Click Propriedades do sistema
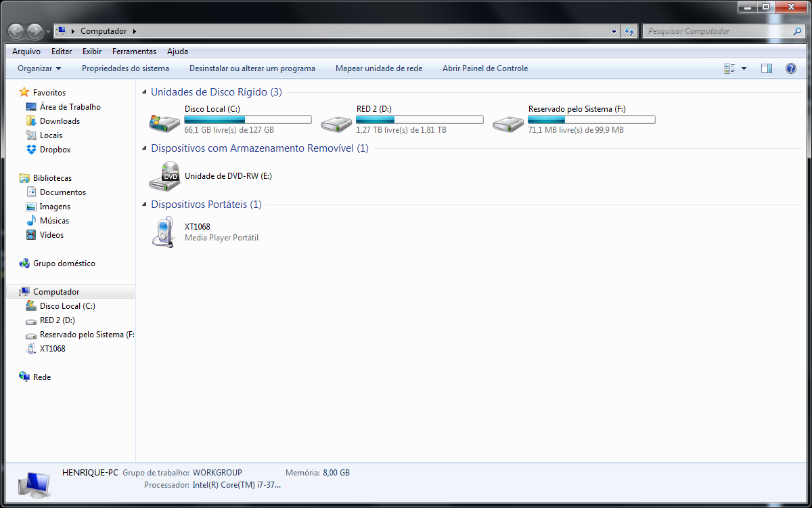Image resolution: width=812 pixels, height=508 pixels. tap(125, 68)
